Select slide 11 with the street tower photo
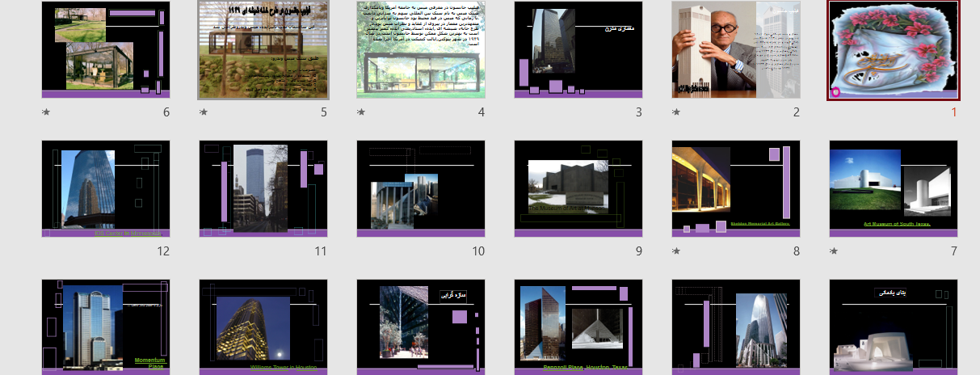980x375 pixels. [263, 189]
